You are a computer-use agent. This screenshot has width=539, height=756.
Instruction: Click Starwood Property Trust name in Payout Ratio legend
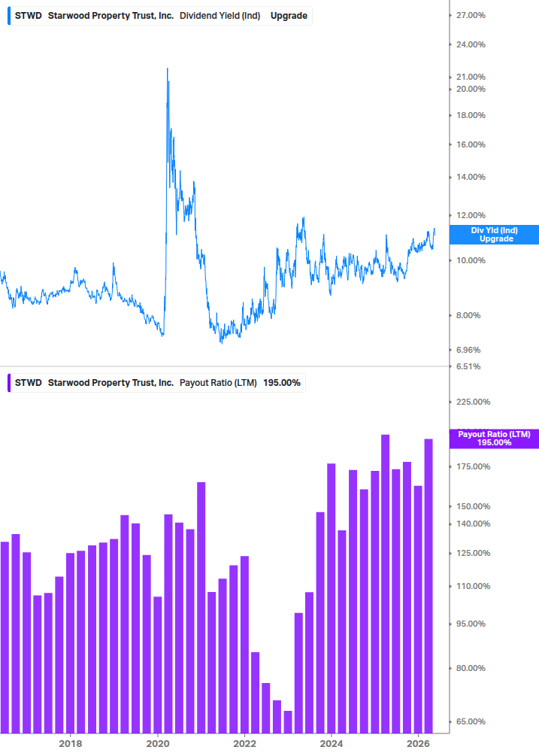point(111,383)
